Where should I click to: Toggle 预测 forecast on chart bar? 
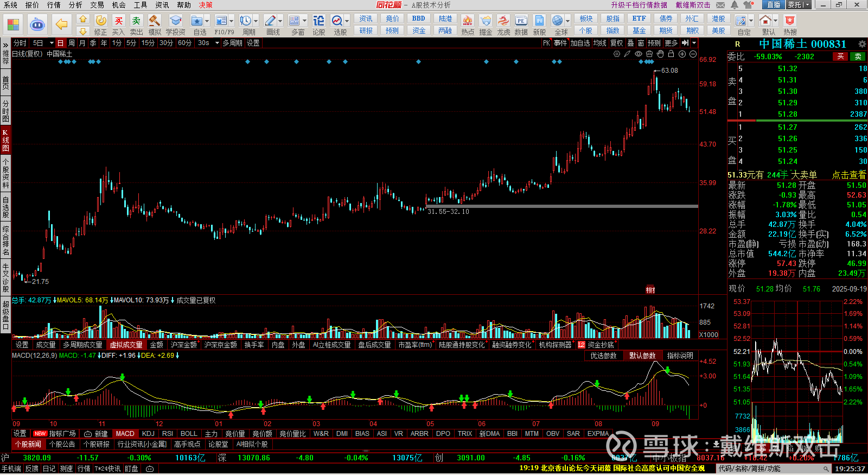[x=654, y=43]
